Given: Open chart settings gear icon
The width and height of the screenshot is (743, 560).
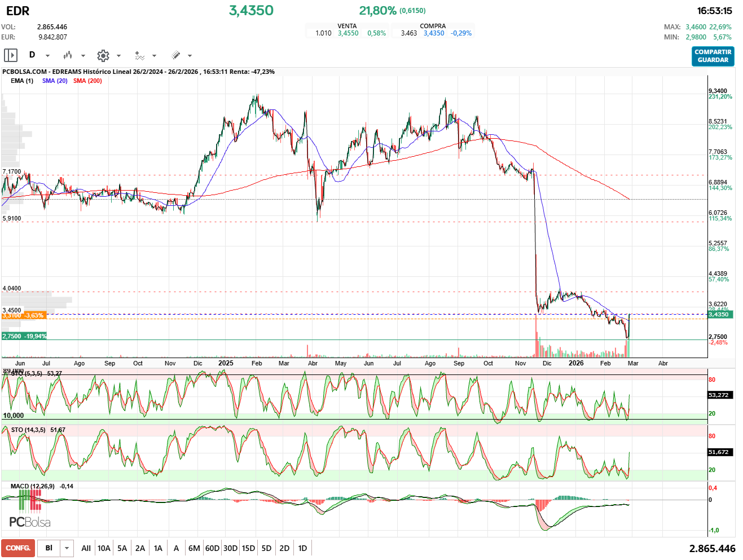Looking at the screenshot, I should [103, 55].
